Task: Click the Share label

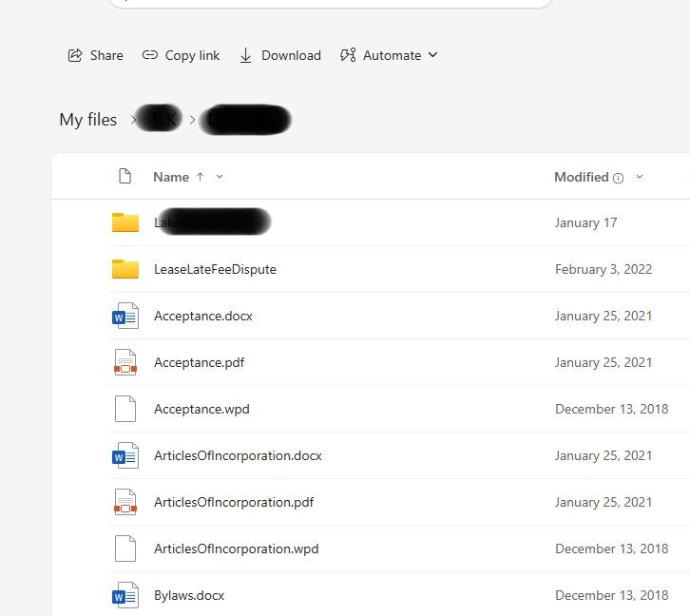Action: click(106, 55)
